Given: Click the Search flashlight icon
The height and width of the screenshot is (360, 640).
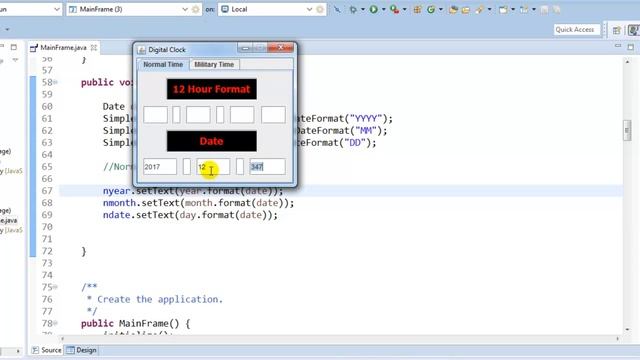Looking at the screenshot, I should click(480, 9).
